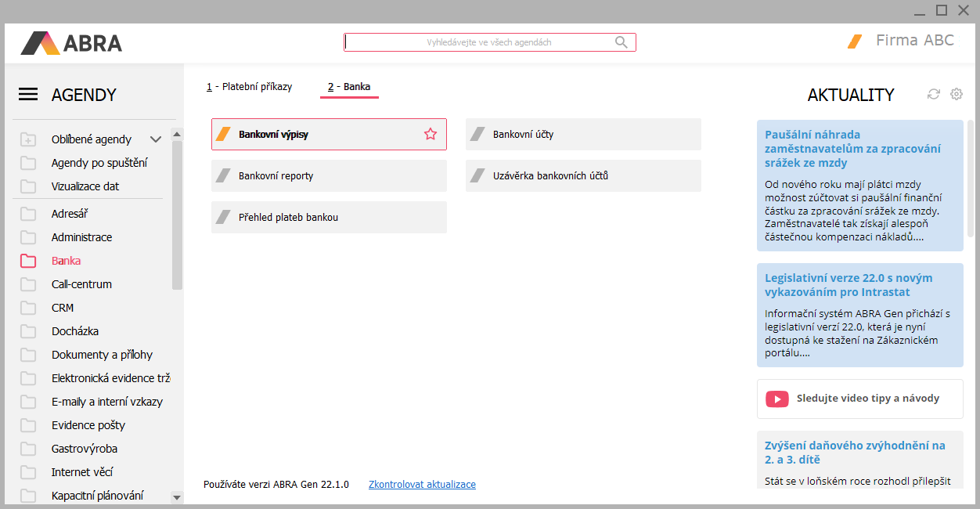Open the Adresář agenda group

coord(71,214)
